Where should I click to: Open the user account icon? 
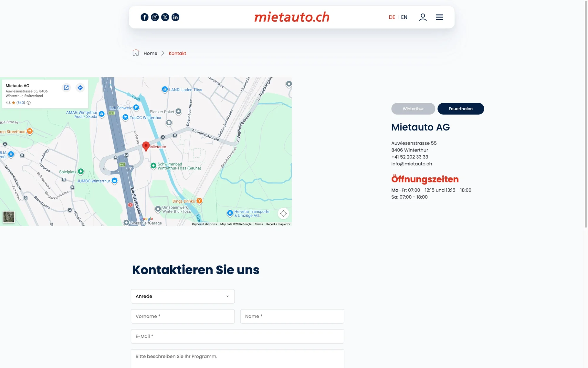[423, 17]
